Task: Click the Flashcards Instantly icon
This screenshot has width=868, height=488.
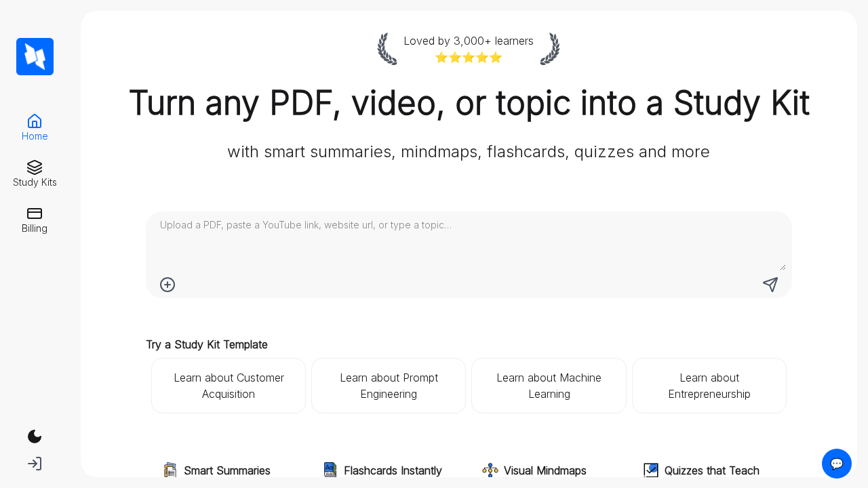Action: pyautogui.click(x=330, y=470)
